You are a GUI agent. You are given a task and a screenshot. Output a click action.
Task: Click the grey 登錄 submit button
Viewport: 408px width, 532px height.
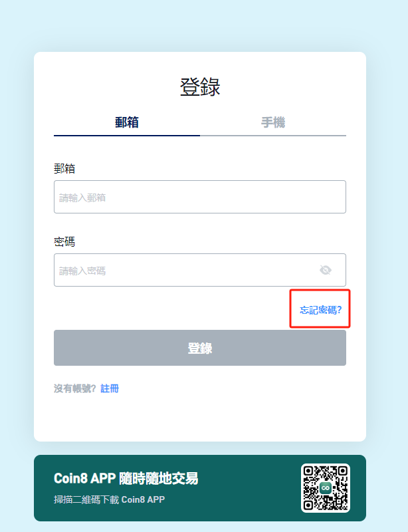point(200,348)
